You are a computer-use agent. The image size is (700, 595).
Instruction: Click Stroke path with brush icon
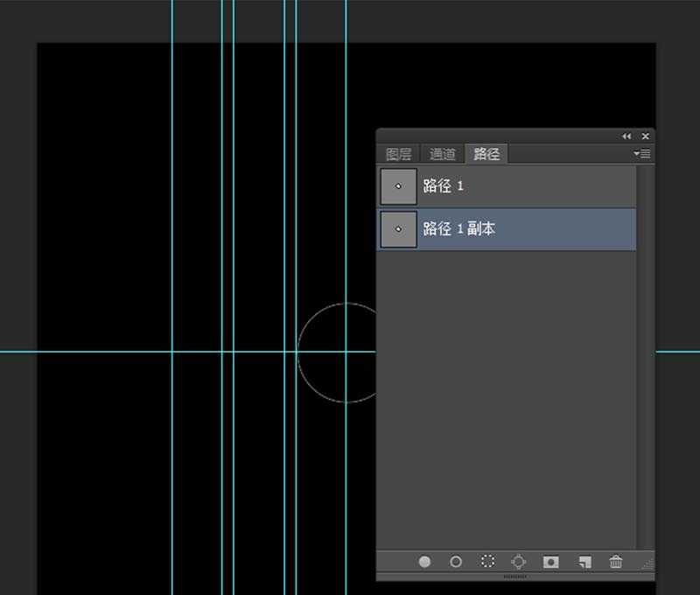[x=456, y=562]
